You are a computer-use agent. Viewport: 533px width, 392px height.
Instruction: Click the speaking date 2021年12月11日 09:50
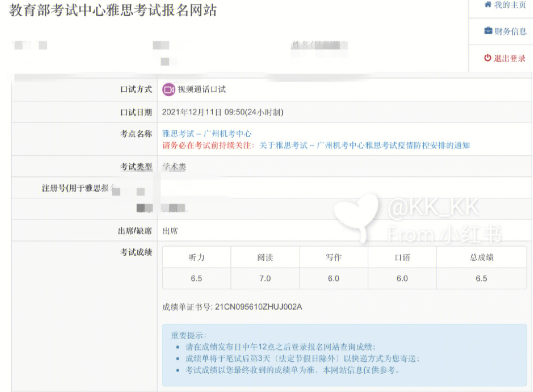coord(223,112)
